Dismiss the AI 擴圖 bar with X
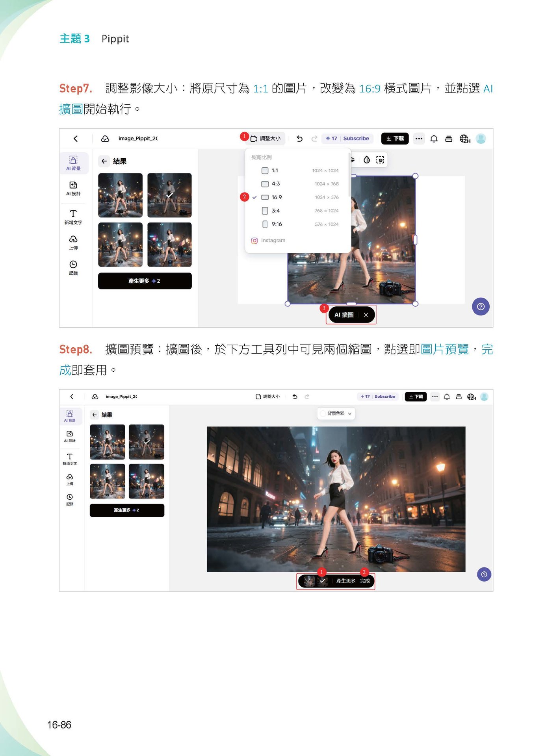Screen dimensions: 559x756 coord(366,315)
